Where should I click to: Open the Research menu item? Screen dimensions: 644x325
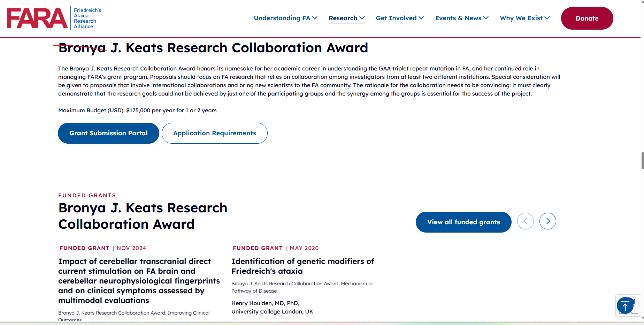click(343, 18)
